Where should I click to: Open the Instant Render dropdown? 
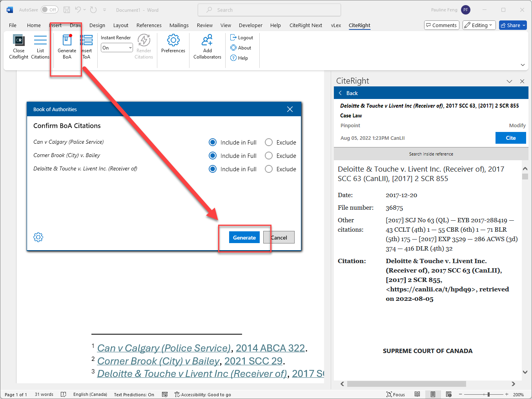[x=117, y=48]
